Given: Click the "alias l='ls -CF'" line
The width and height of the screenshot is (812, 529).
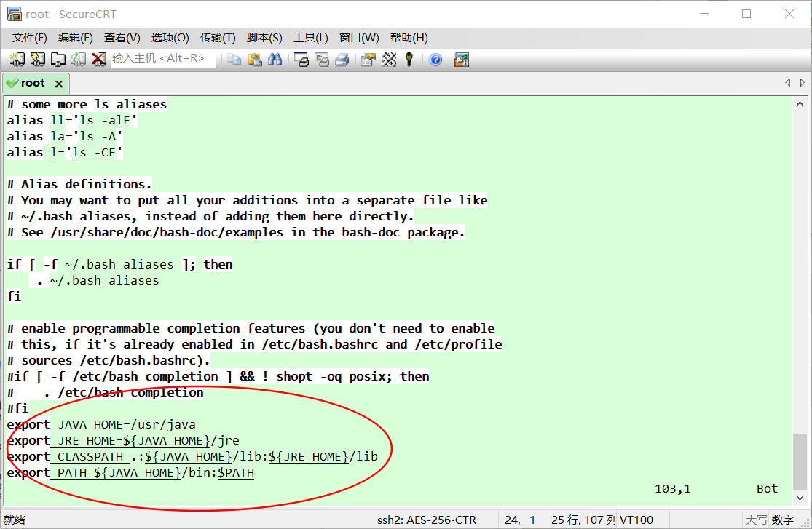Looking at the screenshot, I should pyautogui.click(x=65, y=153).
